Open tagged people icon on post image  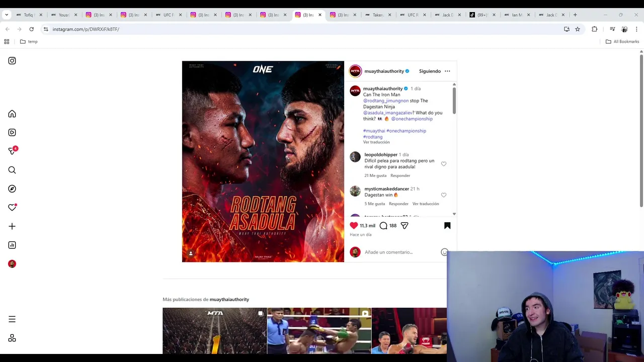tap(191, 253)
